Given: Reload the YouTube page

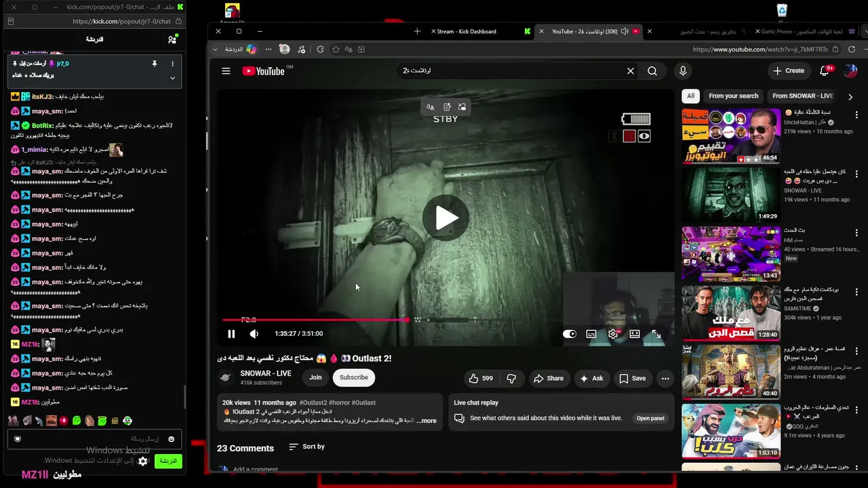Looking at the screenshot, I should coord(852,49).
